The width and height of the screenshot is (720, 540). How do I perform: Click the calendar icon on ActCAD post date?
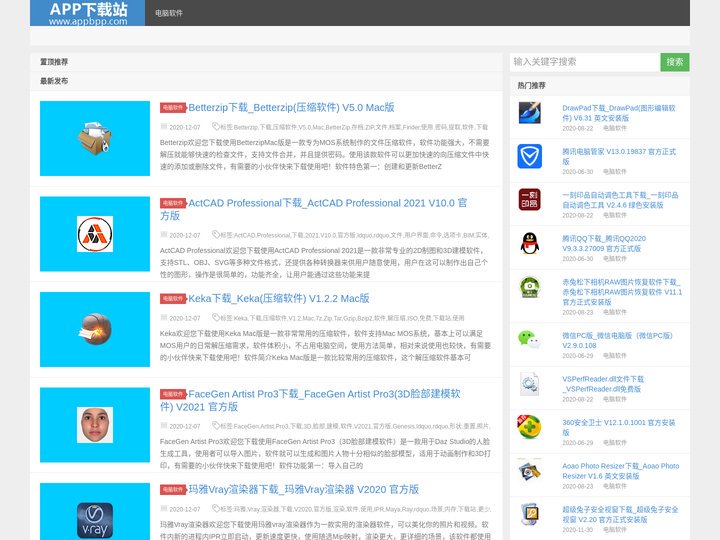(x=163, y=234)
